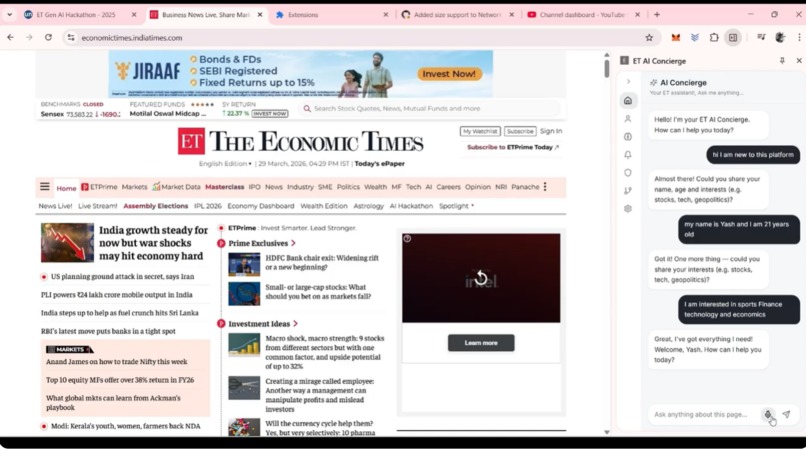The width and height of the screenshot is (806, 457).
Task: Reload the current page
Action: pyautogui.click(x=48, y=38)
